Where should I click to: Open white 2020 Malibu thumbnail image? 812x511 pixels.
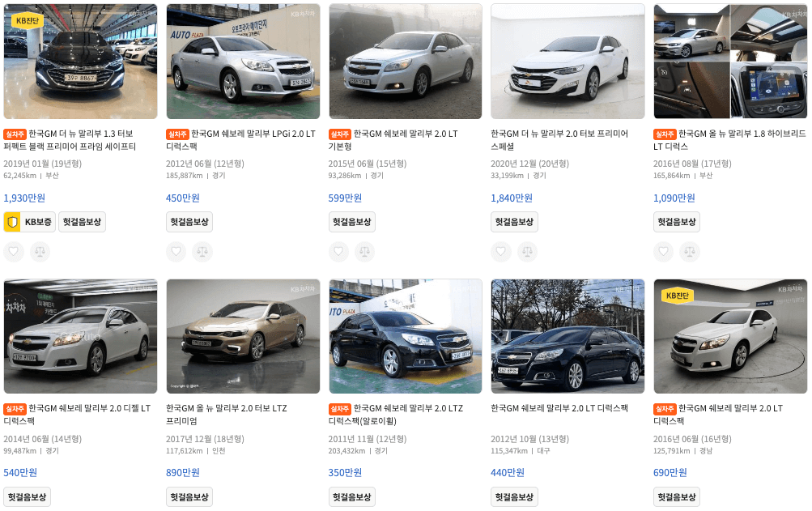point(568,62)
